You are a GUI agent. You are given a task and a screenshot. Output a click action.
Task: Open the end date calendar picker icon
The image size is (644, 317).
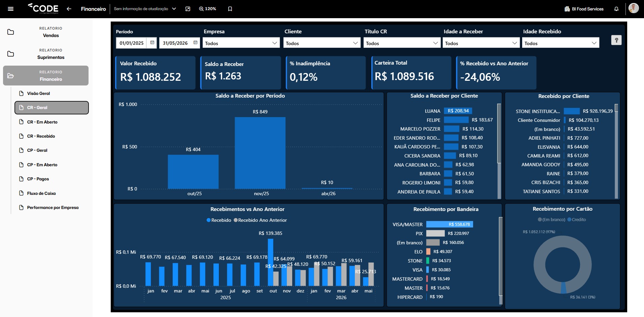point(195,43)
